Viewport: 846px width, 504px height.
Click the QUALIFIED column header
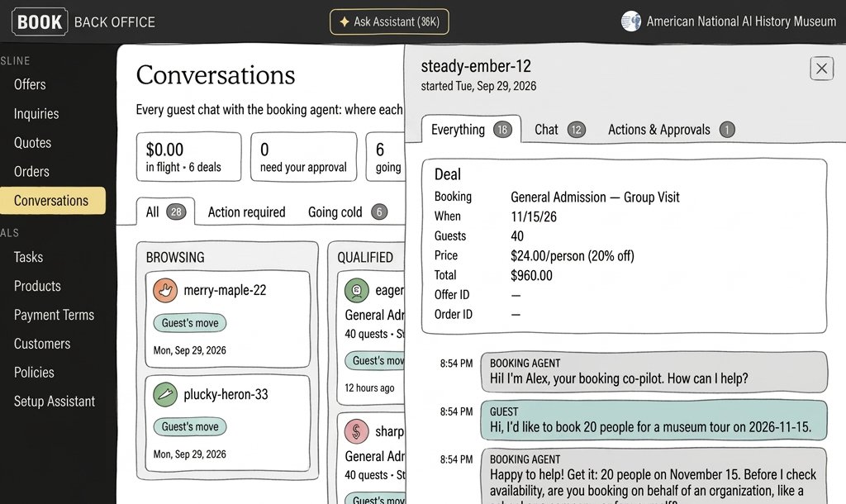pyautogui.click(x=365, y=258)
